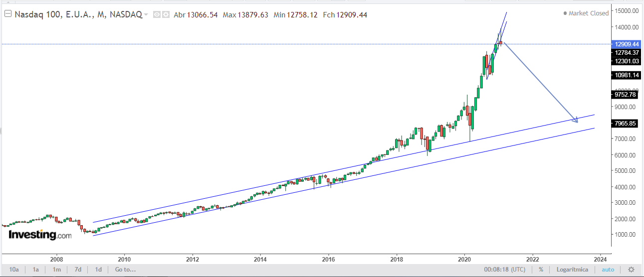
Task: Select the 10a time range
Action: tap(14, 270)
